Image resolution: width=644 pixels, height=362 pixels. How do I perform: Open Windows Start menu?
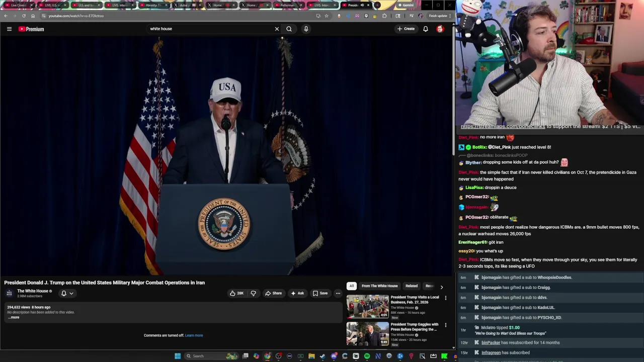point(177,356)
